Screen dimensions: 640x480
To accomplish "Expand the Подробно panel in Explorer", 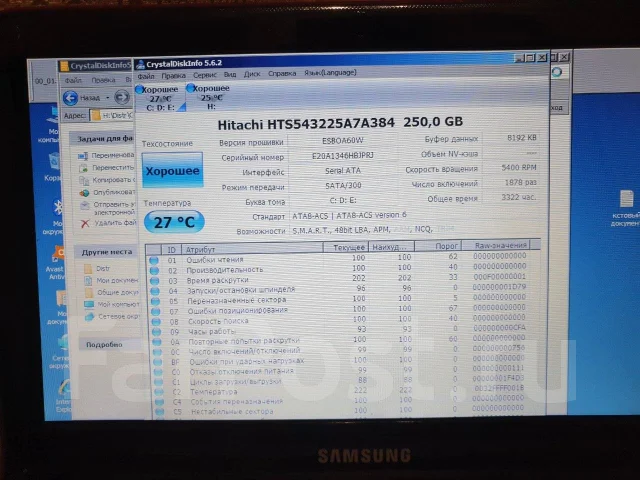I will pos(104,344).
